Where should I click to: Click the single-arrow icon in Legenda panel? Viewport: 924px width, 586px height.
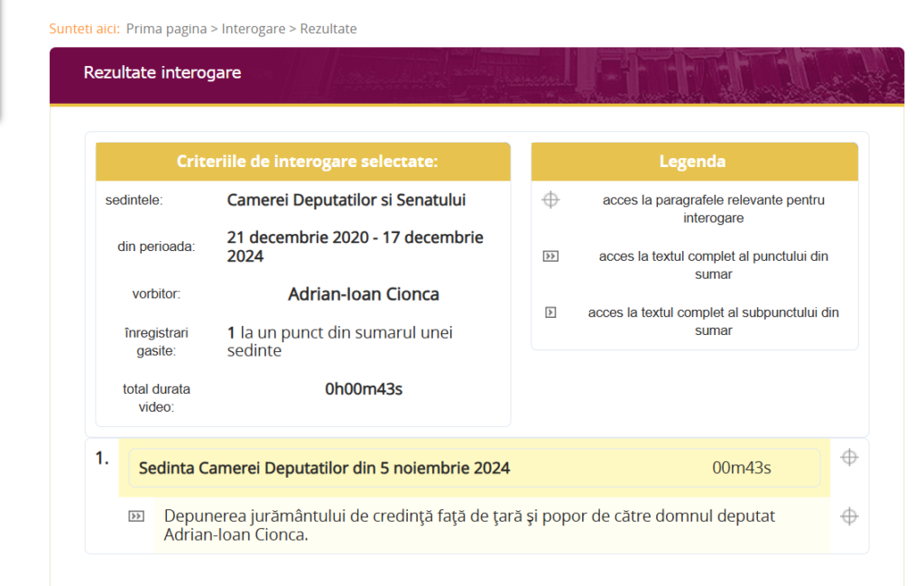550,312
